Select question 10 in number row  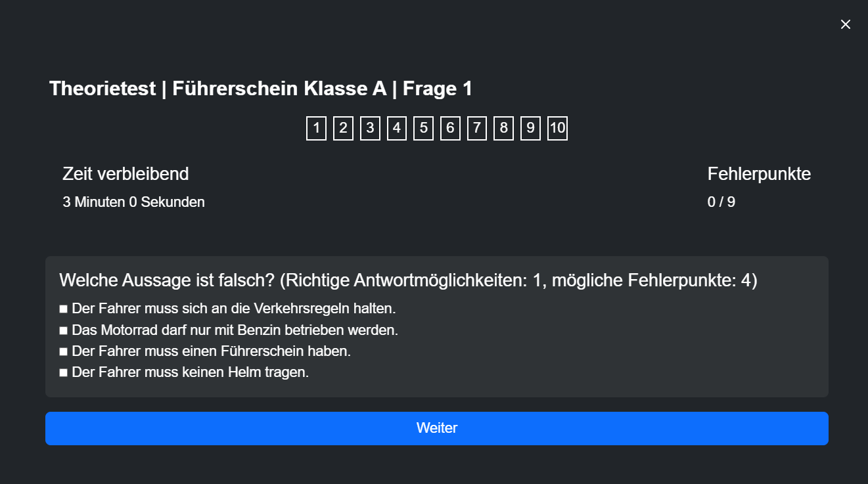pos(557,128)
